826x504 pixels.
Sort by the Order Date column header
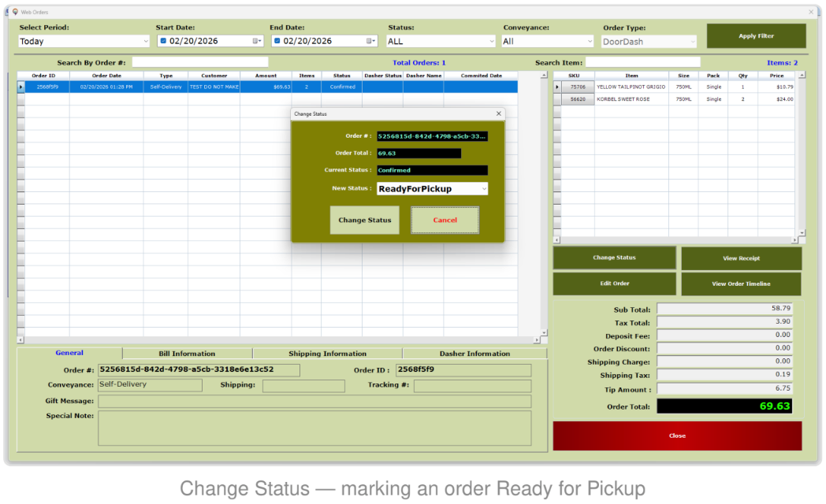click(x=106, y=76)
